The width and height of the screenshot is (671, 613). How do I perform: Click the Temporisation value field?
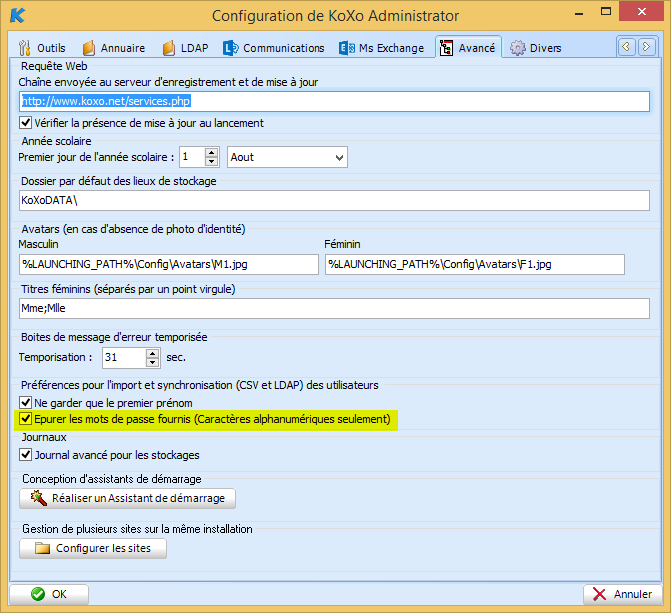click(x=124, y=357)
